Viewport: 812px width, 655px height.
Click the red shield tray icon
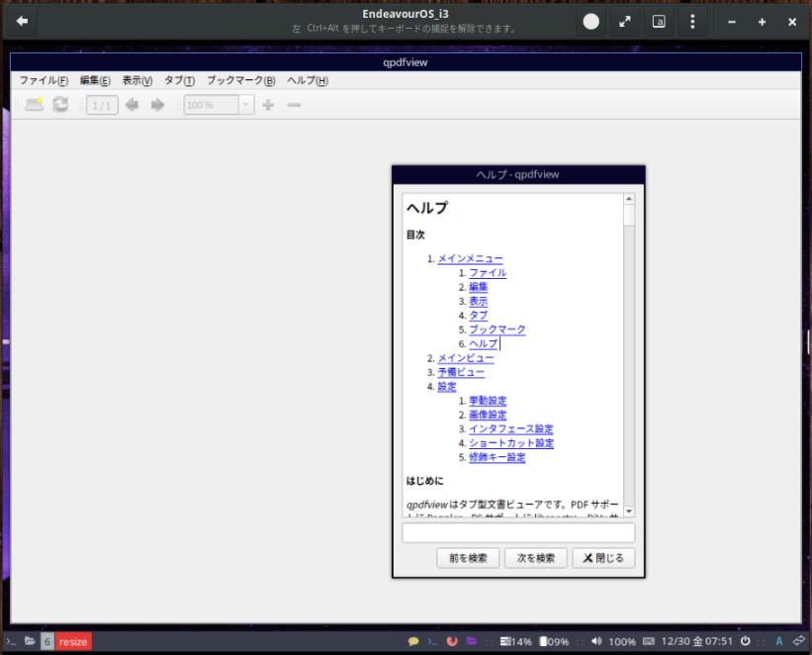pos(452,641)
